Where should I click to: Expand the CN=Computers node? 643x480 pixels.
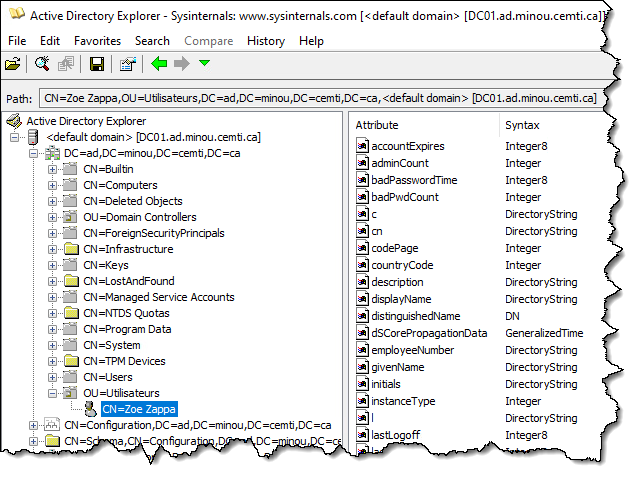coord(52,185)
